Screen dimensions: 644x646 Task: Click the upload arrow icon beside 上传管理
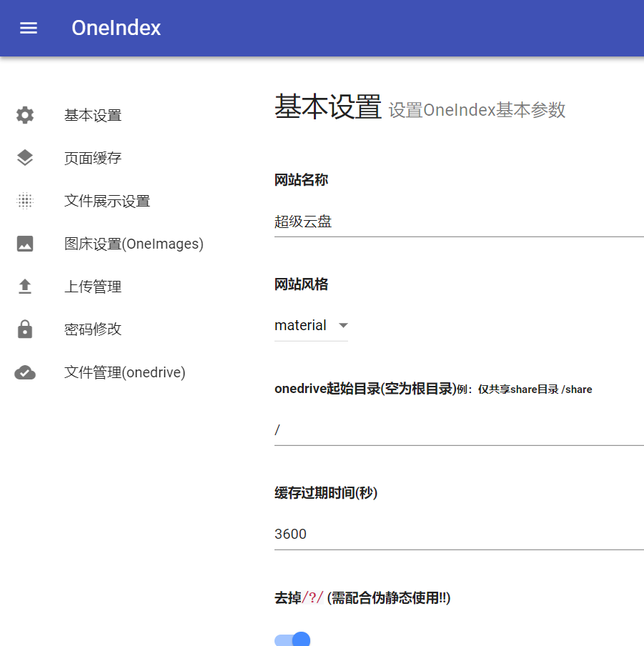point(25,287)
